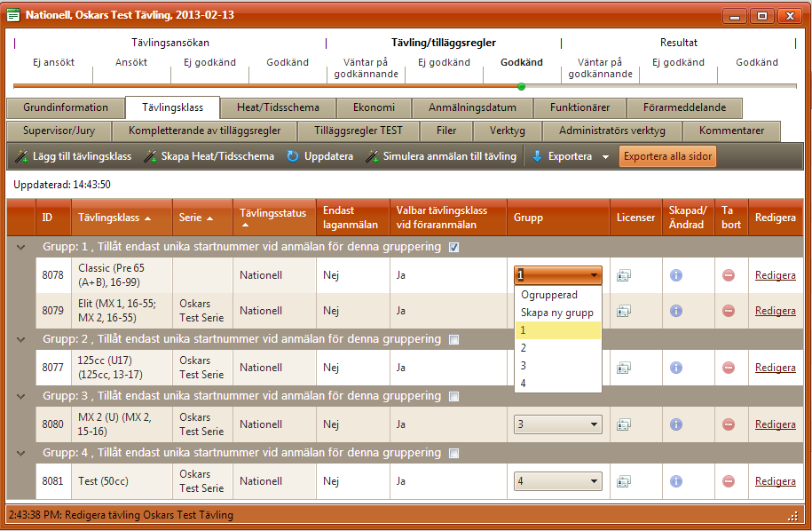Open the Supervisor/Jury tab
The width and height of the screenshot is (812, 531).
[x=59, y=131]
